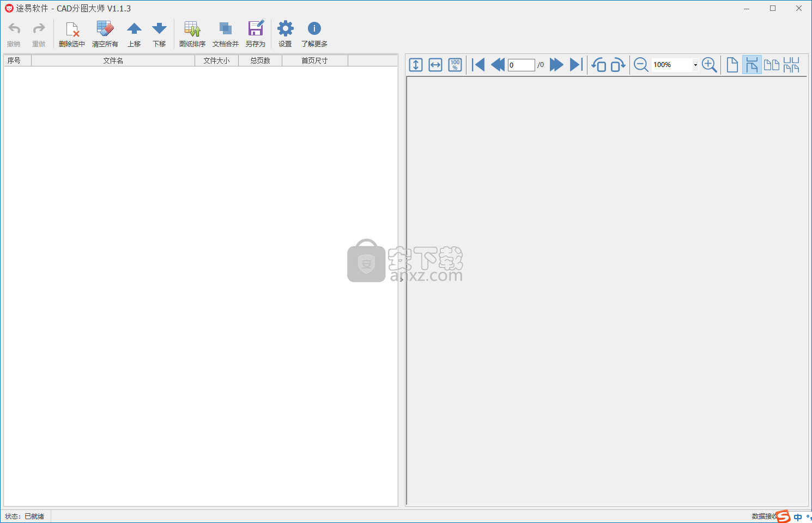Zoom out with the magnifier minus icon
The image size is (812, 523).
coord(641,65)
